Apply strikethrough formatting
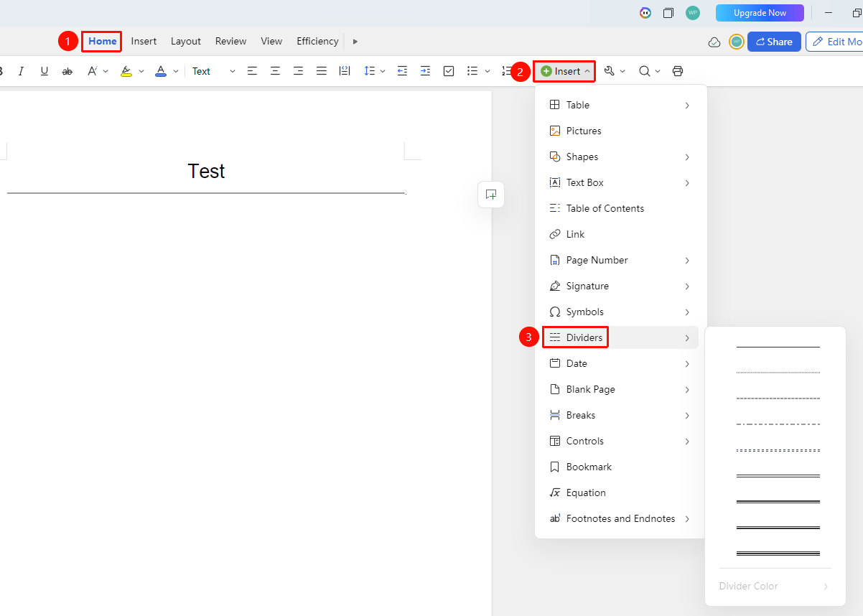The image size is (863, 616). [67, 71]
